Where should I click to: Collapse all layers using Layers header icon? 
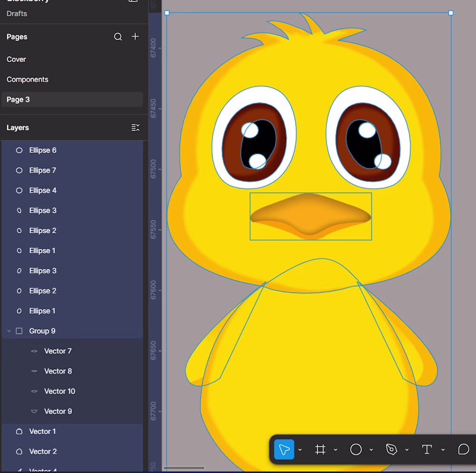(x=135, y=128)
